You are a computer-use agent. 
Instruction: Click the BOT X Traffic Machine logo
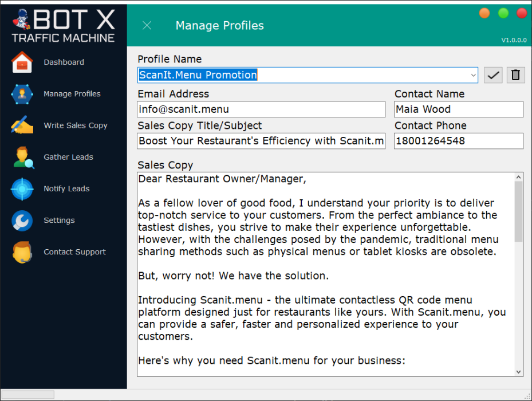(63, 24)
